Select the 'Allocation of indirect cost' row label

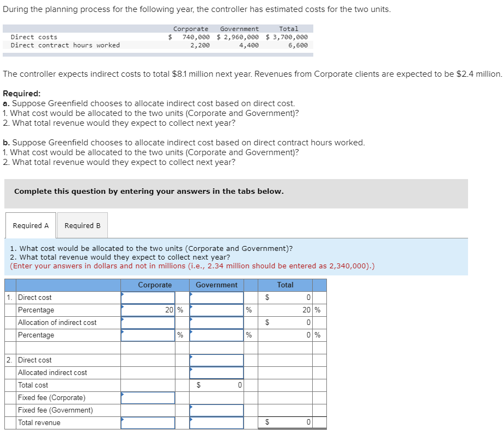57,323
